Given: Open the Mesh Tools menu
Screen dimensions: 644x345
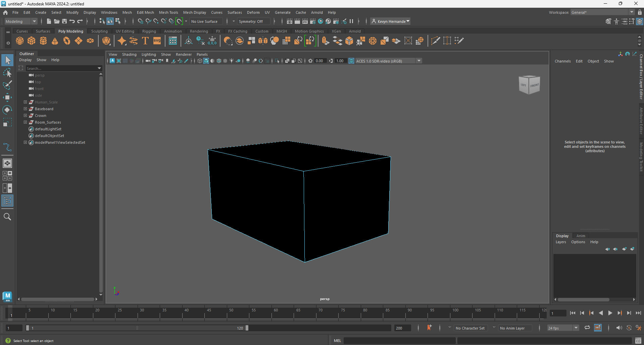Looking at the screenshot, I should pos(168,12).
